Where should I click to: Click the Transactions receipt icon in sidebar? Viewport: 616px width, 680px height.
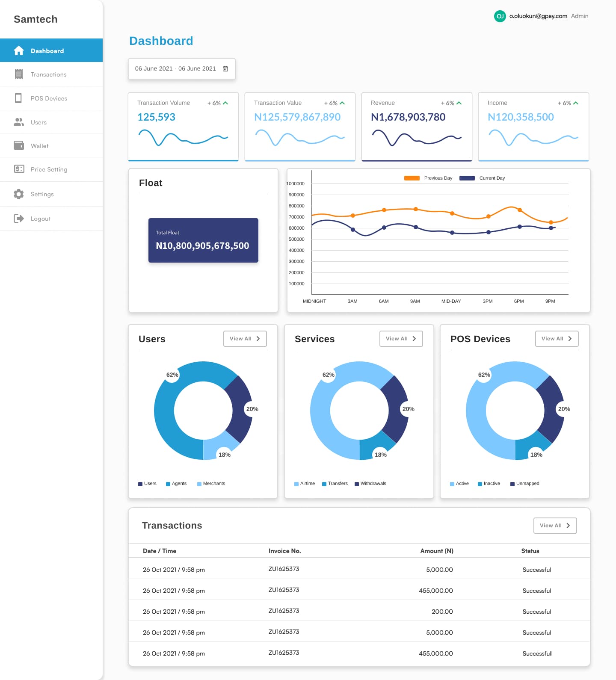click(19, 74)
